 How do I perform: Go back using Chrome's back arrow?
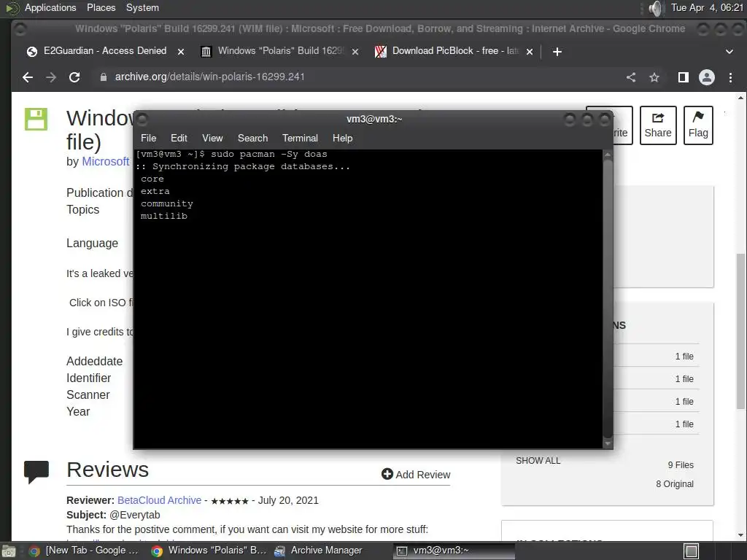pos(28,77)
